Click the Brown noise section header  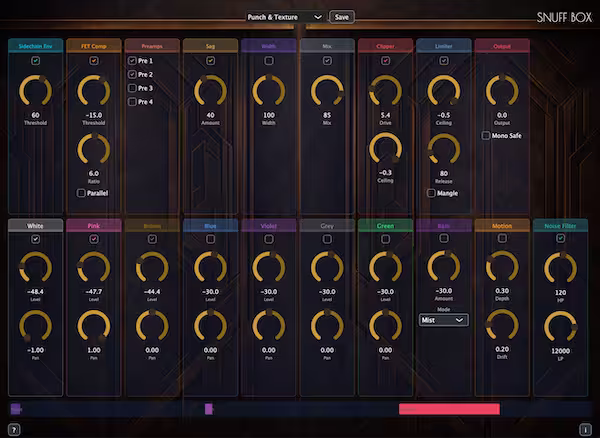pyautogui.click(x=152, y=226)
